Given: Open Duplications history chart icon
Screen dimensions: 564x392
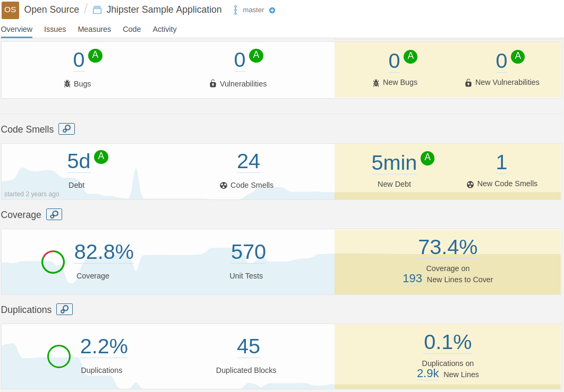Looking at the screenshot, I should (64, 309).
